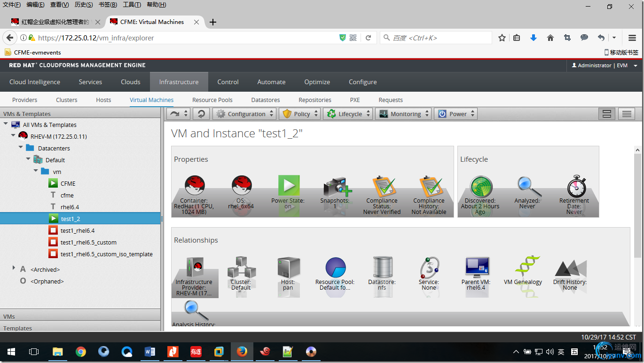The width and height of the screenshot is (644, 363).
Task: Open the Snapshots camera icon
Action: [337, 187]
